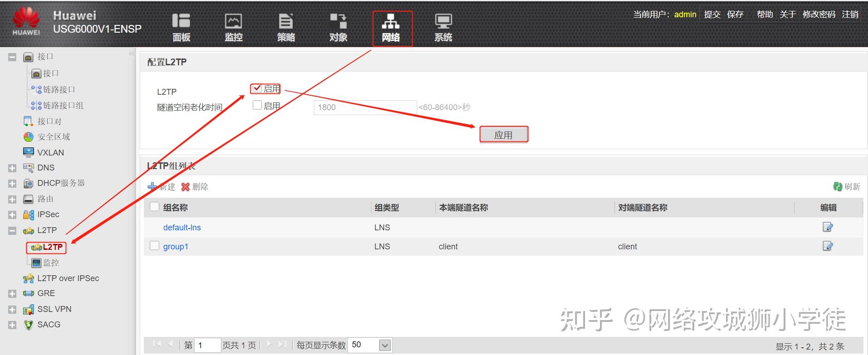Viewport: 868px width, 355px height.
Task: Open the 面板 dashboard tab
Action: [x=181, y=28]
